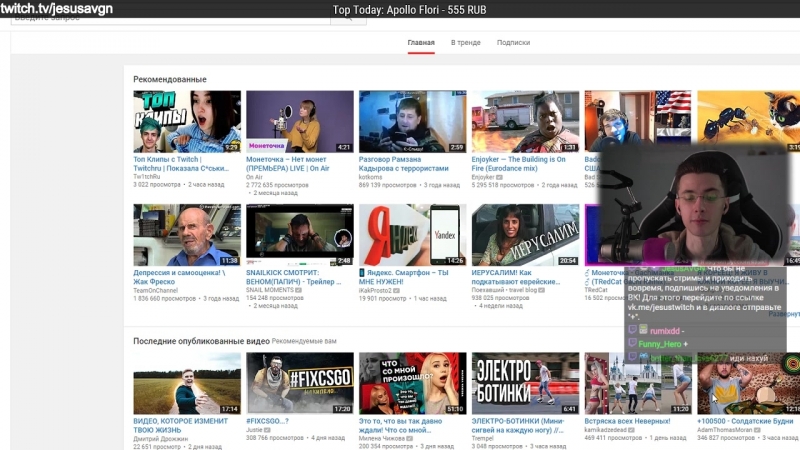Click title +100500 - Солдатские Будни
800x450 pixels.
tap(745, 421)
